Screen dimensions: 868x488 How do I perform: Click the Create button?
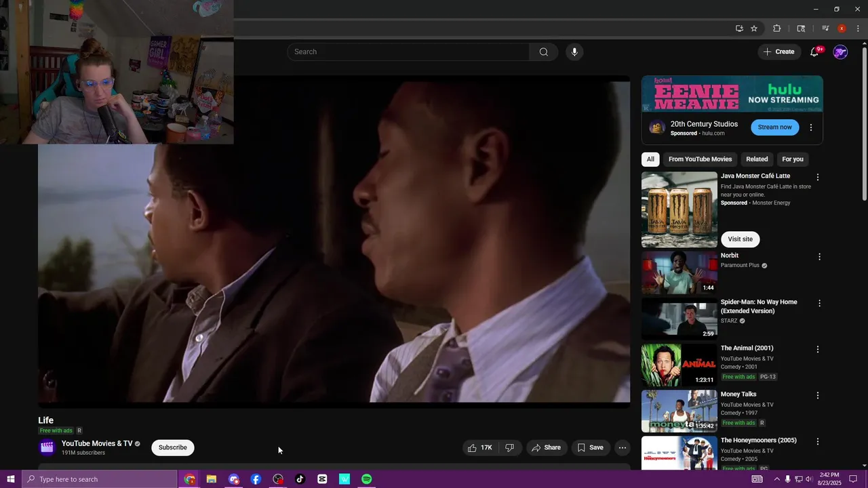pos(779,52)
